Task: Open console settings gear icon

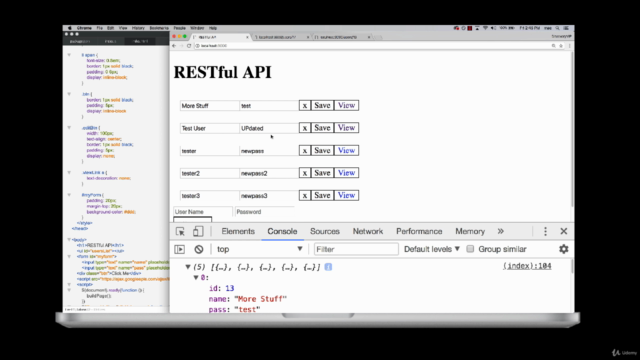Action: (x=564, y=249)
